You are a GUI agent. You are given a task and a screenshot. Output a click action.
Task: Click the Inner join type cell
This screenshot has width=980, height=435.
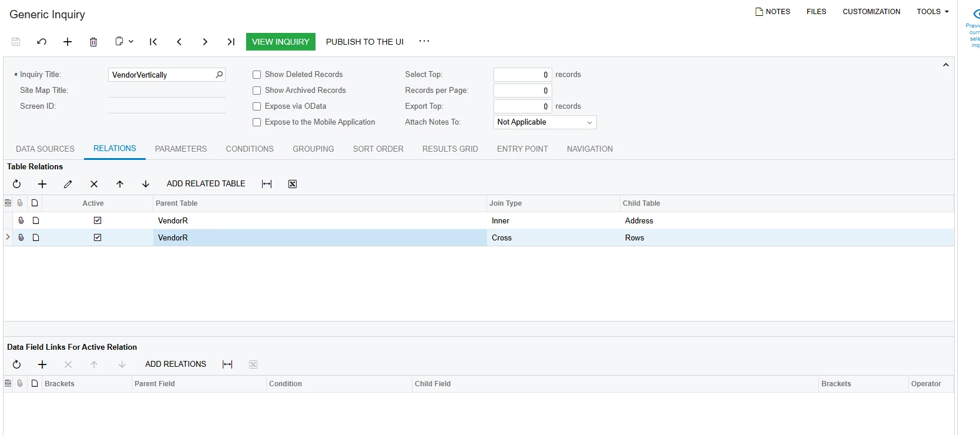(553, 220)
